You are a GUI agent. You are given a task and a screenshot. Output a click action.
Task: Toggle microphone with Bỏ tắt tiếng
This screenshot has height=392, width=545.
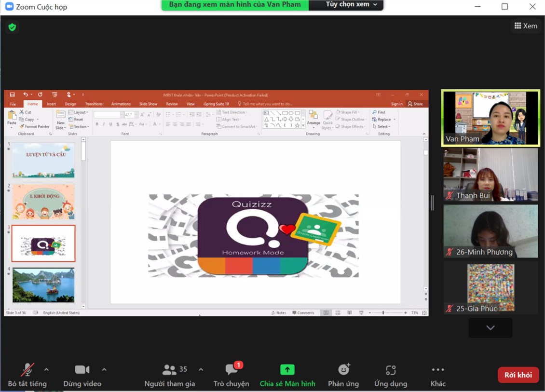27,370
